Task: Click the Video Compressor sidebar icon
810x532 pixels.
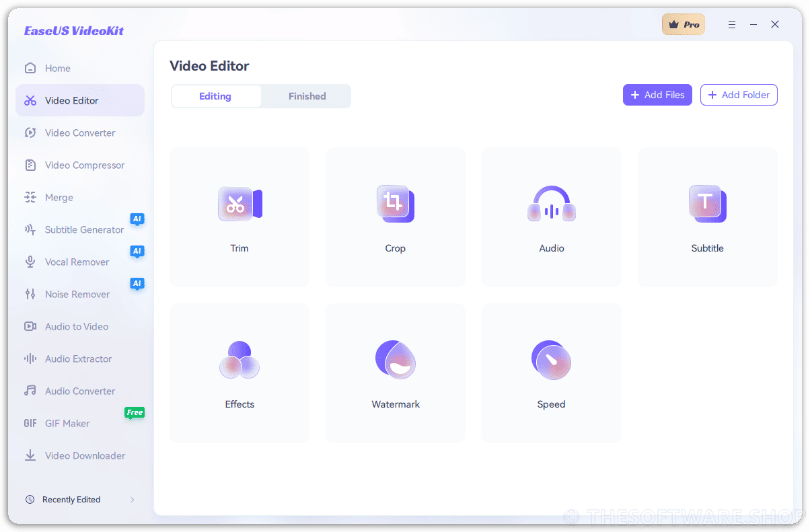Action: [30, 165]
